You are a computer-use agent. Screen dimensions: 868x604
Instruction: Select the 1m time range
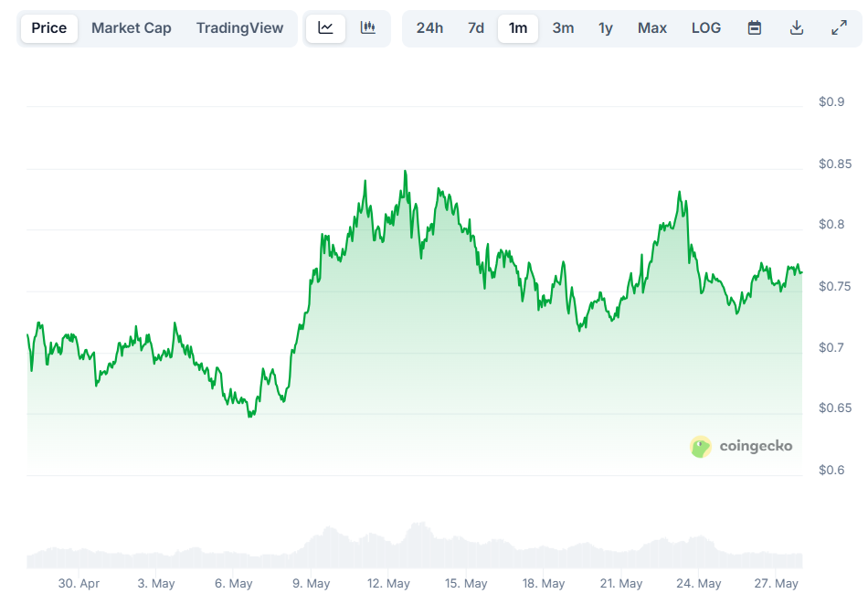(518, 28)
